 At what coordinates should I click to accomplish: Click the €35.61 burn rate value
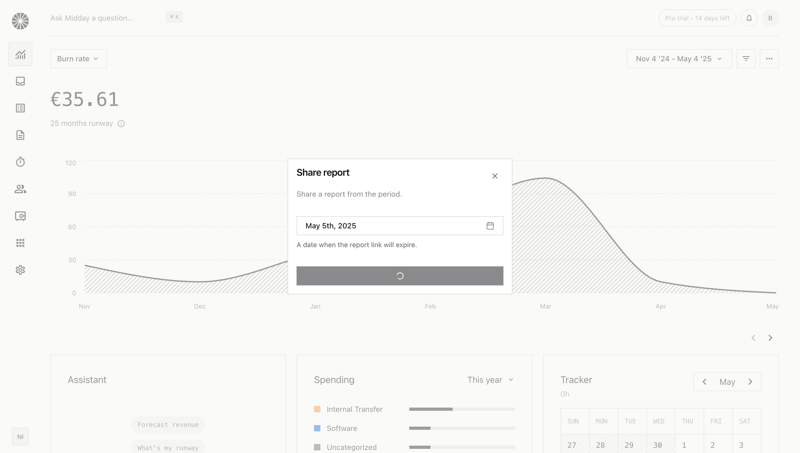pyautogui.click(x=85, y=99)
